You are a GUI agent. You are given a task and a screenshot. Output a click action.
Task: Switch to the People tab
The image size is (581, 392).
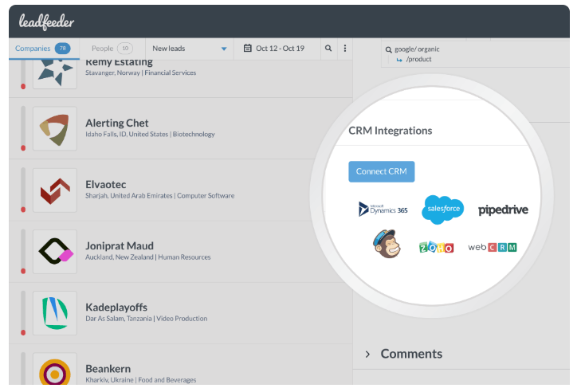pyautogui.click(x=112, y=49)
